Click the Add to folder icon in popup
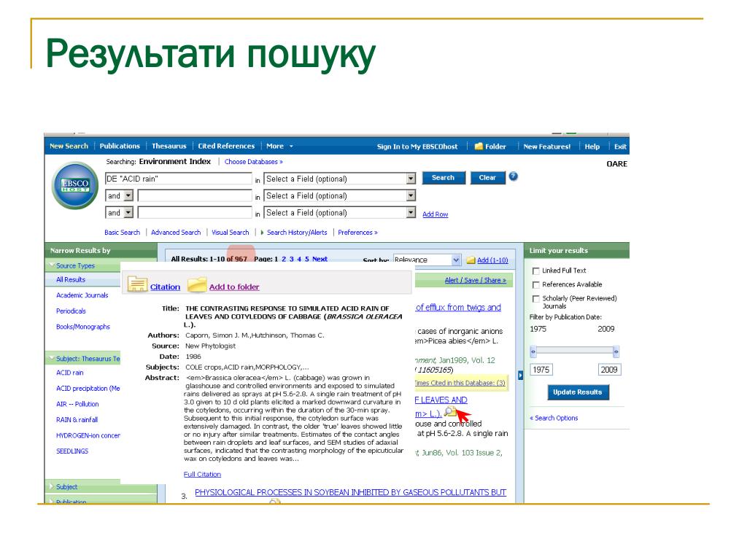The image size is (747, 560). click(197, 284)
